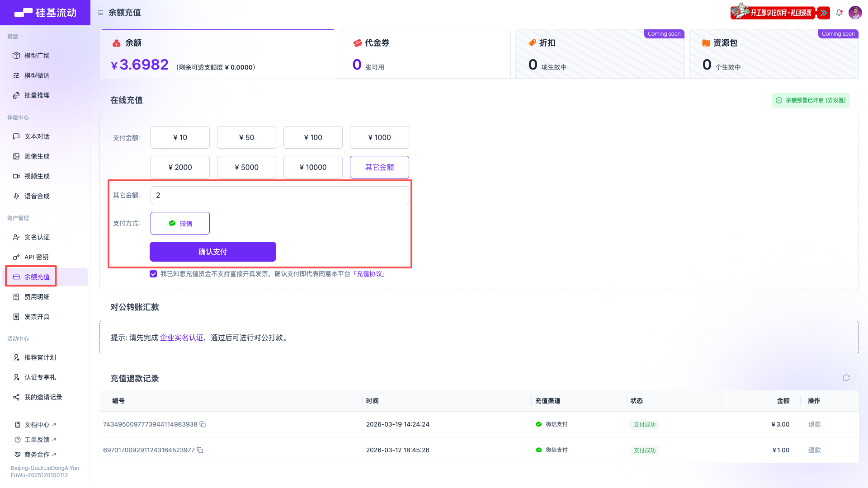Open the 企业实名认证 link

(182, 338)
